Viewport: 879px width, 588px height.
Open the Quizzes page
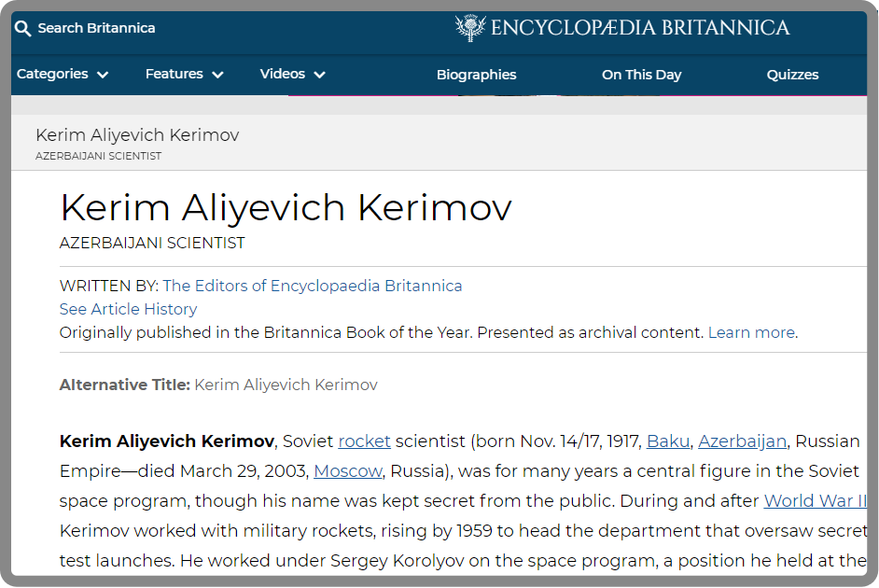point(792,75)
